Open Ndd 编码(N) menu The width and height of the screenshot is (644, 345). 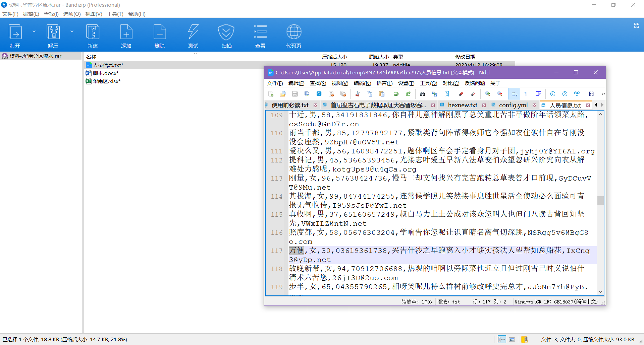362,83
